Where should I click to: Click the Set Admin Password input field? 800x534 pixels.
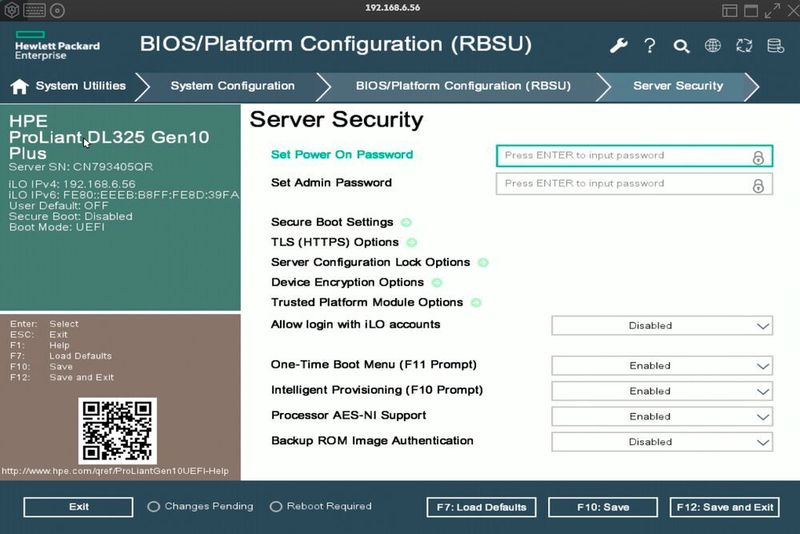634,184
